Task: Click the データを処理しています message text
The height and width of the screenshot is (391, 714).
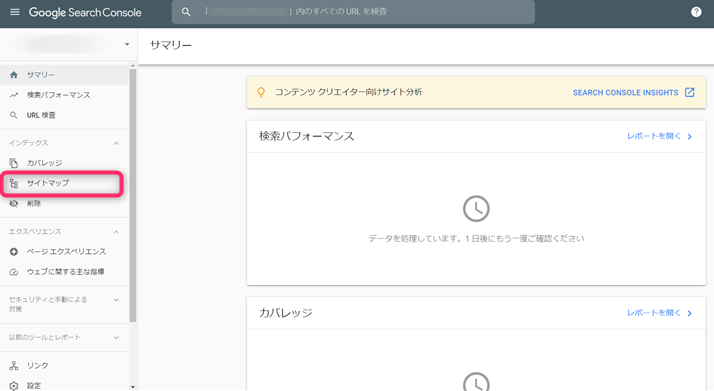Action: tap(476, 239)
